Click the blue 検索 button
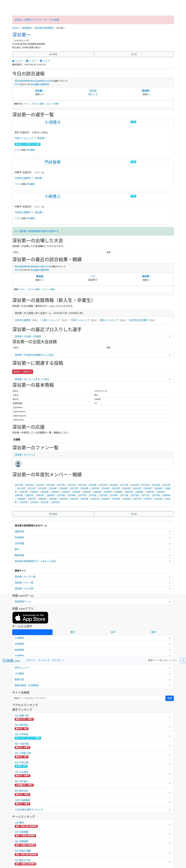 [x=169, y=698]
